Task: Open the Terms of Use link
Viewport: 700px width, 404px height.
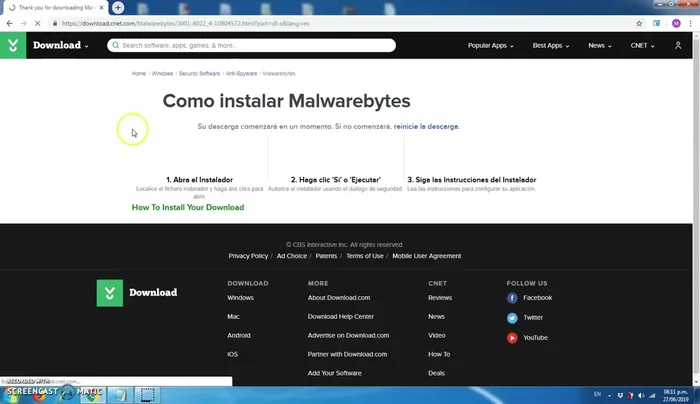Action: point(364,256)
